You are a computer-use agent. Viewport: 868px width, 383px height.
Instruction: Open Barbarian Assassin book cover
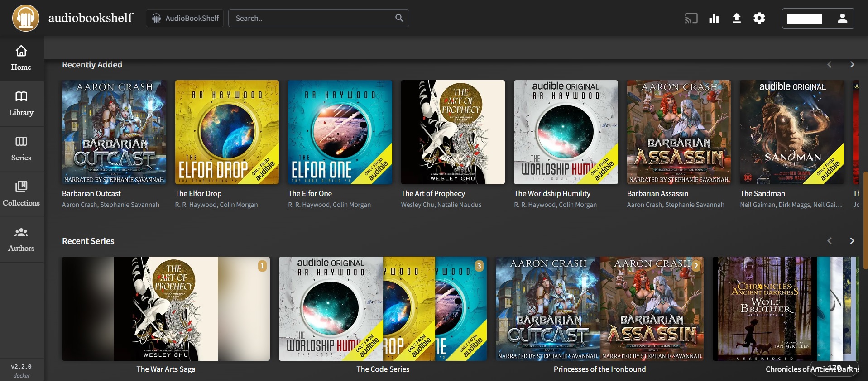coord(679,132)
